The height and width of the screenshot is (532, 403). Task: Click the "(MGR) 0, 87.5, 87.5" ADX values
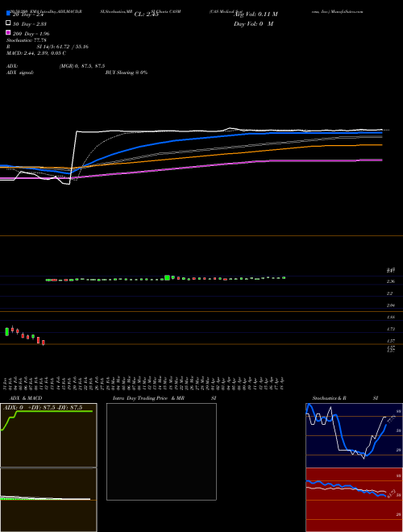pyautogui.click(x=82, y=66)
